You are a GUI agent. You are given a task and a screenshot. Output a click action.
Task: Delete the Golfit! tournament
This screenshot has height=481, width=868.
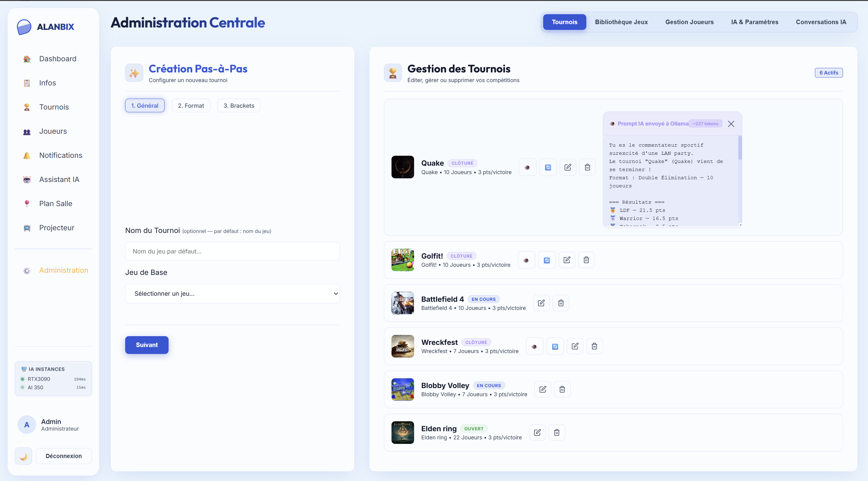(586, 260)
